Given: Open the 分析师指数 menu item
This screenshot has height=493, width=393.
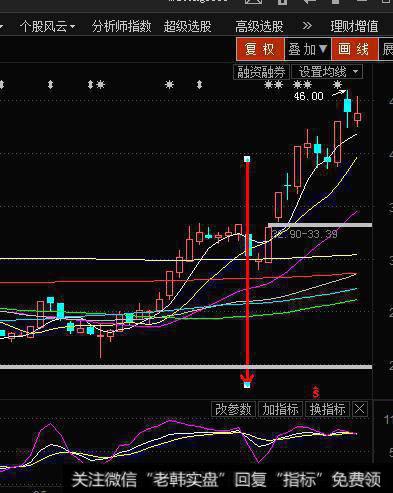Looking at the screenshot, I should click(122, 26).
